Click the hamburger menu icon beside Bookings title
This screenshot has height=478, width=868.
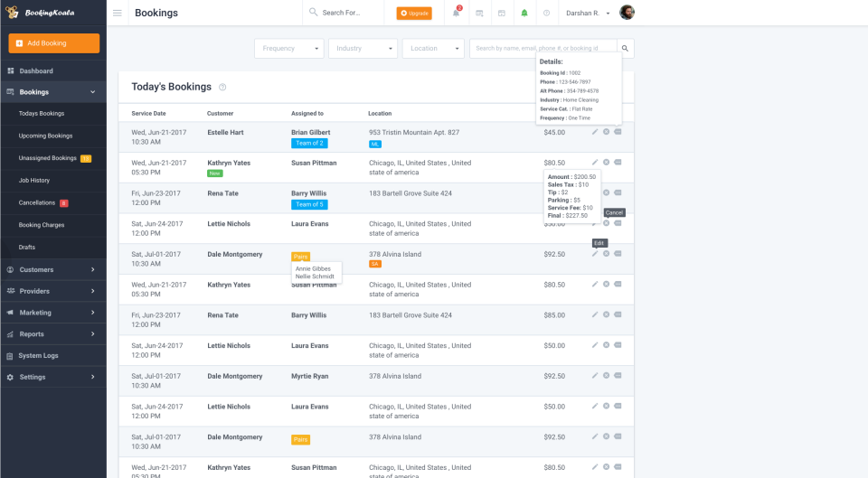(x=118, y=13)
